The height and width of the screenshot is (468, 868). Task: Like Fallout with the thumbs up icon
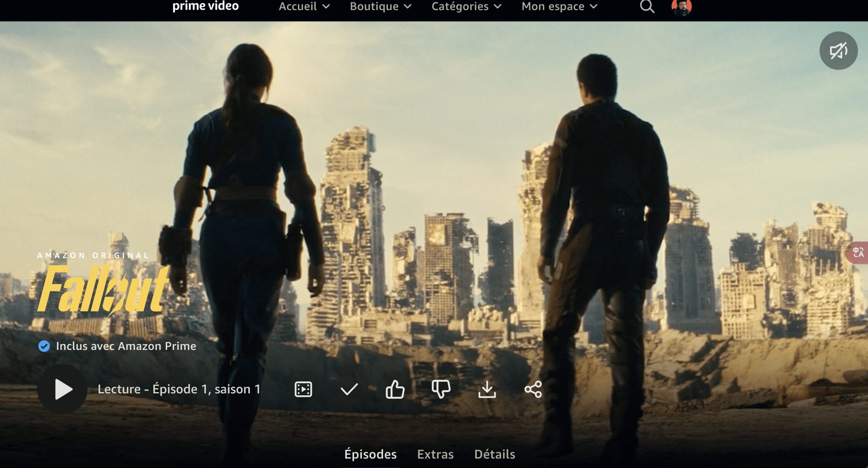click(395, 389)
